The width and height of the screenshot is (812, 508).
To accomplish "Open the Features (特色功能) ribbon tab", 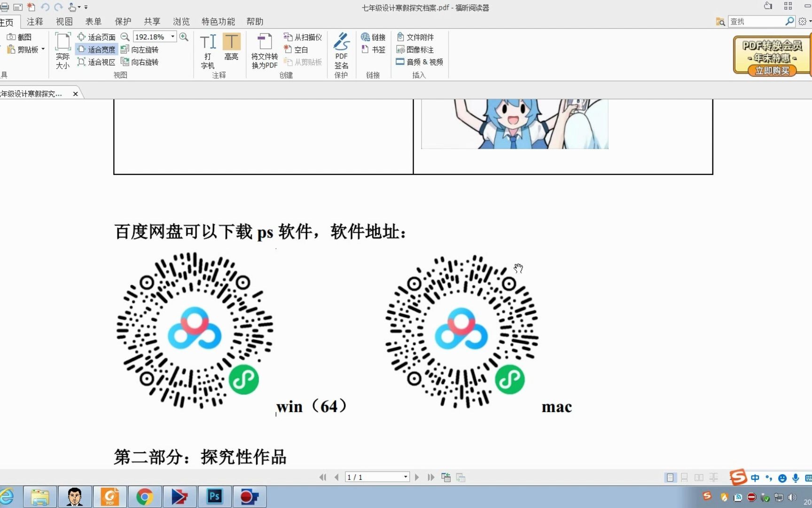I will [218, 22].
